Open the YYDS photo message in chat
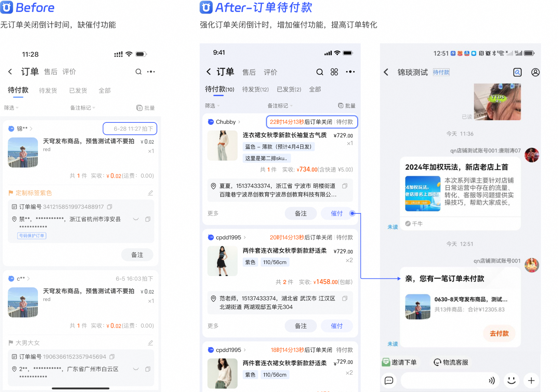The height and width of the screenshot is (392, 558). 497,102
